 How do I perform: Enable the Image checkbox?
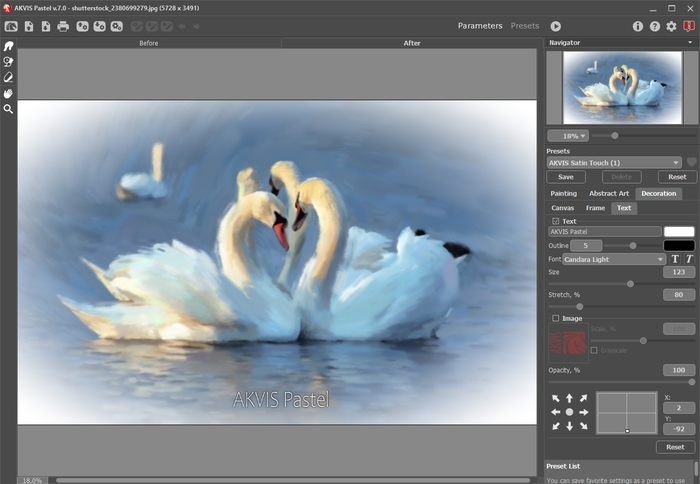click(555, 318)
